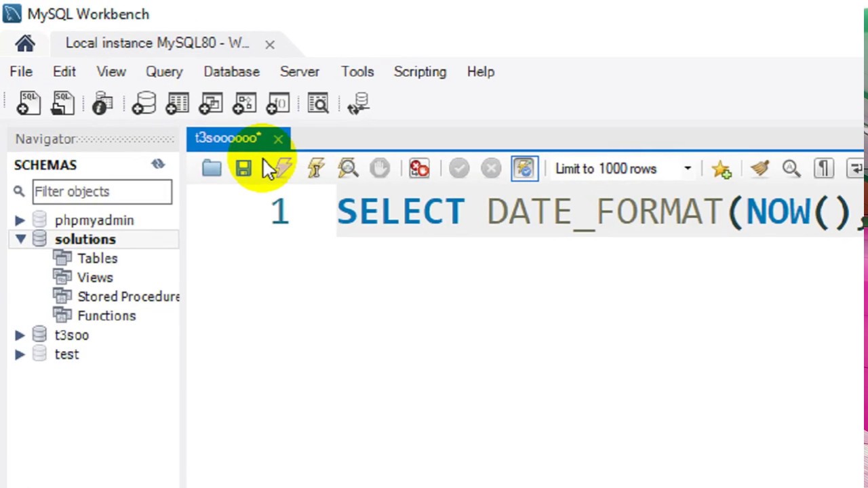Viewport: 868px width, 488px height.
Task: Open the Scripting menu
Action: [420, 72]
